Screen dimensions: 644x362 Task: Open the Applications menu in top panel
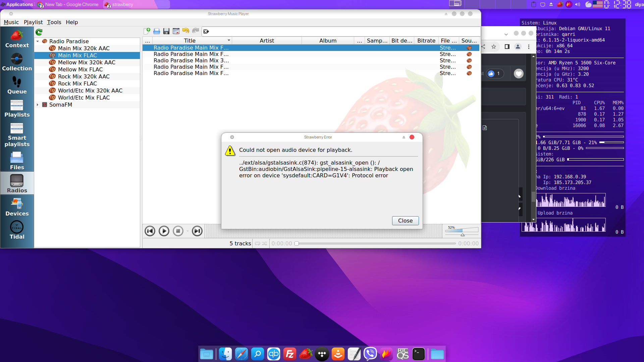pyautogui.click(x=17, y=4)
